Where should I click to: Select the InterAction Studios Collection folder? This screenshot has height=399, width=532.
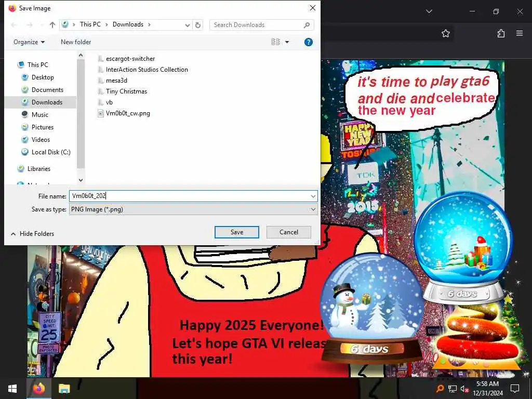(147, 70)
